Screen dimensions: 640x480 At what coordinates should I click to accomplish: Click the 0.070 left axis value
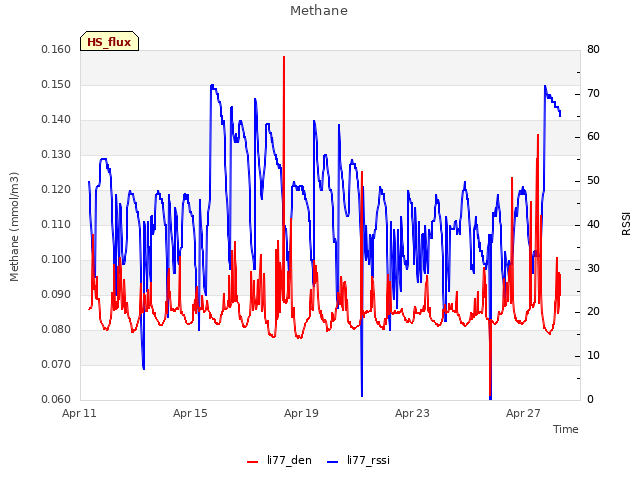56,364
